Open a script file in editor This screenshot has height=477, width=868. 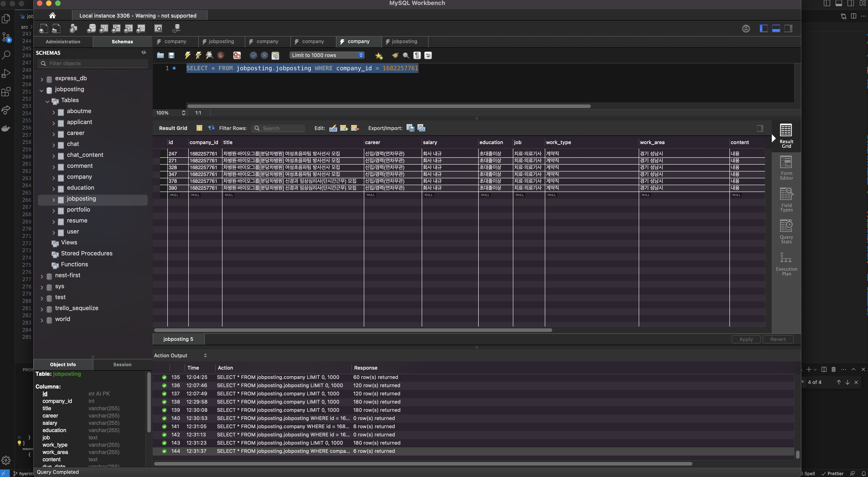[x=160, y=55]
